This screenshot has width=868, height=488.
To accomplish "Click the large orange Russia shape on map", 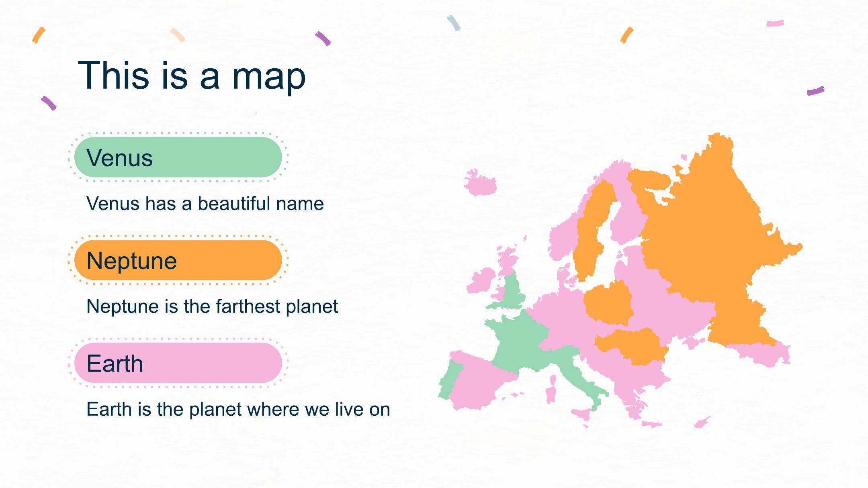I will coord(707,241).
